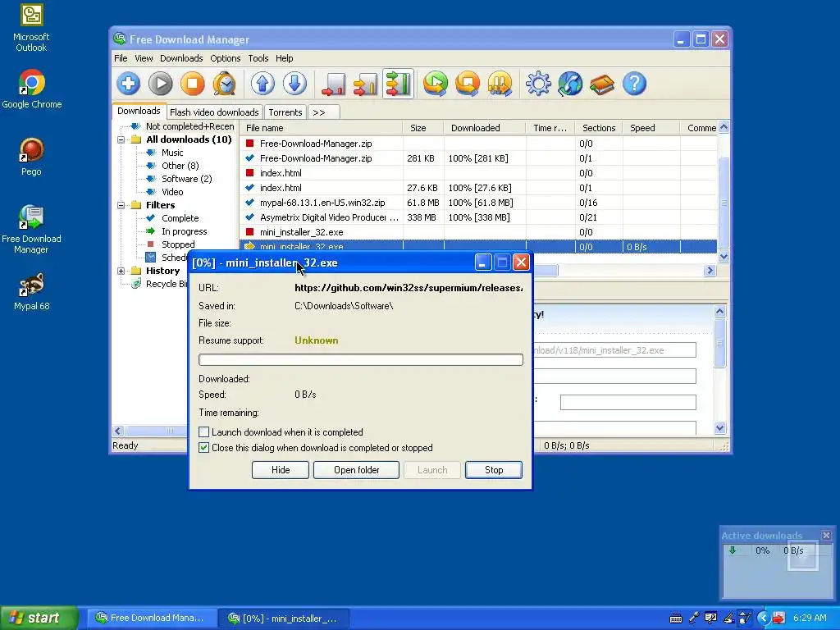Image resolution: width=840 pixels, height=630 pixels.
Task: Click the orange Stop all downloads icon
Action: point(468,84)
